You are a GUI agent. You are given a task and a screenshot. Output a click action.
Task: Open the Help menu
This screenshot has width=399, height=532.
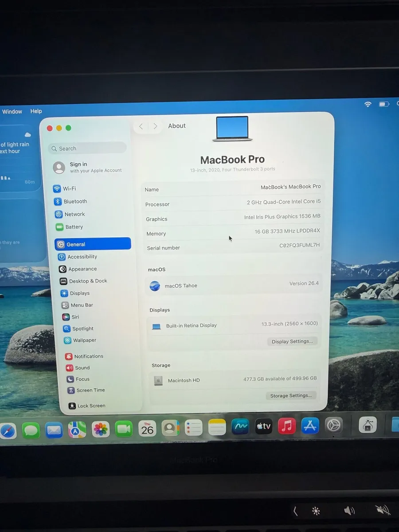(x=36, y=111)
